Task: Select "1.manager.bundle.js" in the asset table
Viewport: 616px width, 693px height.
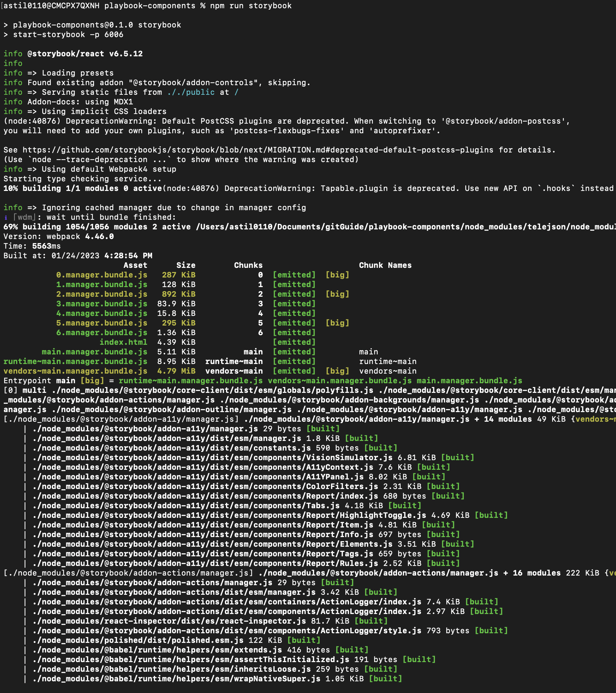Action: click(102, 285)
